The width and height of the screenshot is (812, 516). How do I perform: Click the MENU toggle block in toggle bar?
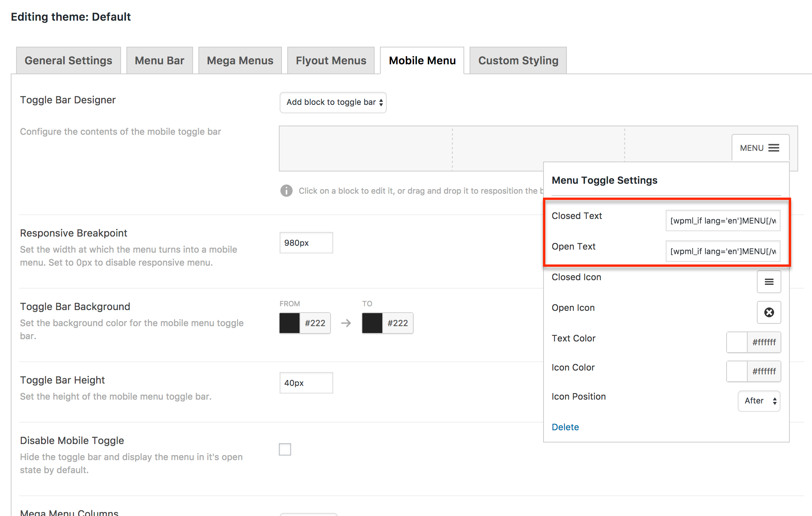[x=760, y=148]
